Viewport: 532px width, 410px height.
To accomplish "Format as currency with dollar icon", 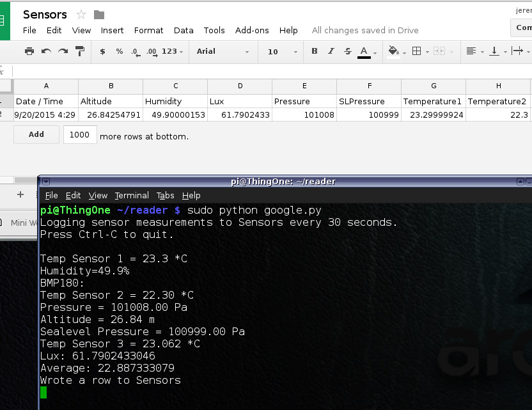I will click(x=102, y=51).
